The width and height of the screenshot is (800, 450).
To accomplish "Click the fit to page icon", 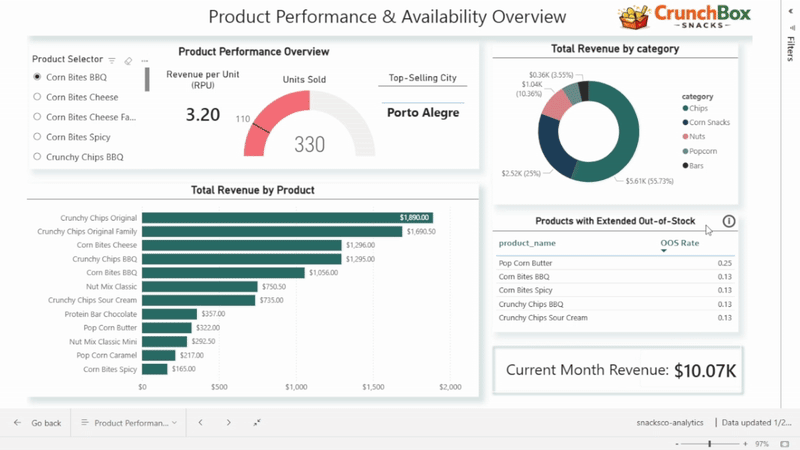I will (x=785, y=443).
